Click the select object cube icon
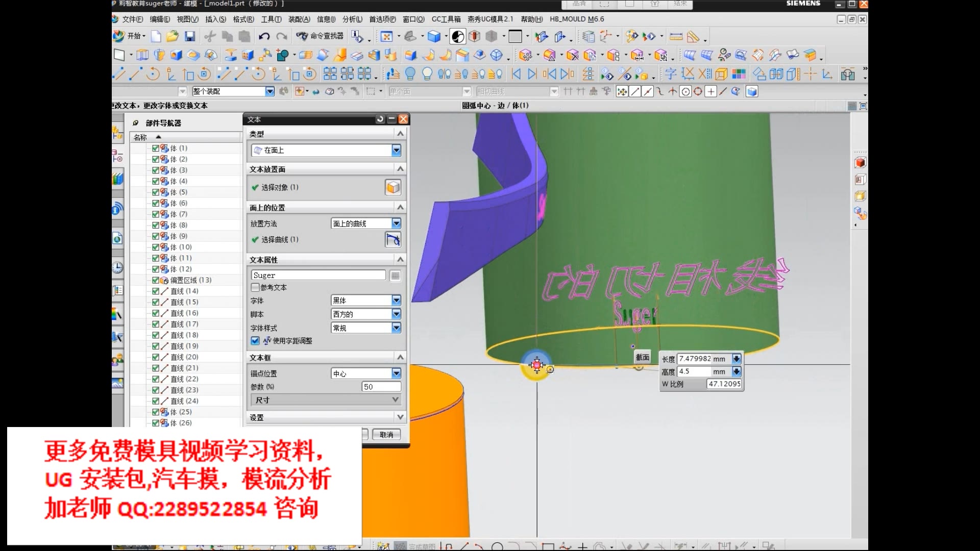This screenshot has height=551, width=980. click(393, 187)
